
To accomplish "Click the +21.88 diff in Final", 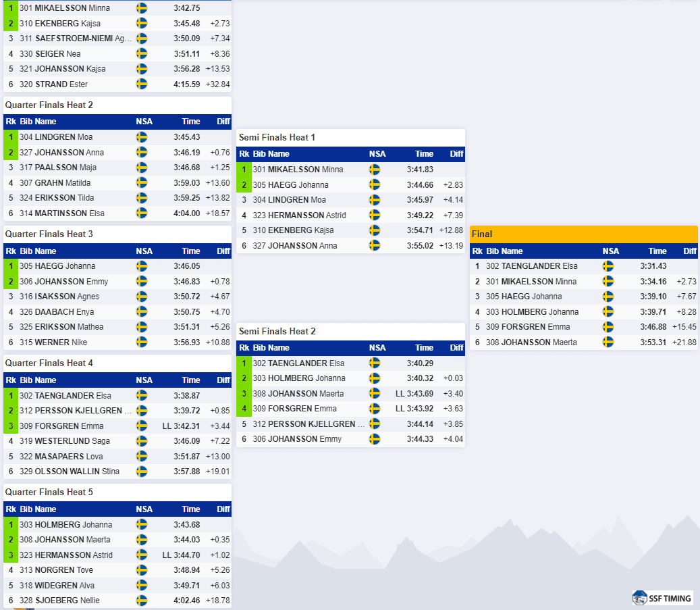I will click(x=684, y=342).
